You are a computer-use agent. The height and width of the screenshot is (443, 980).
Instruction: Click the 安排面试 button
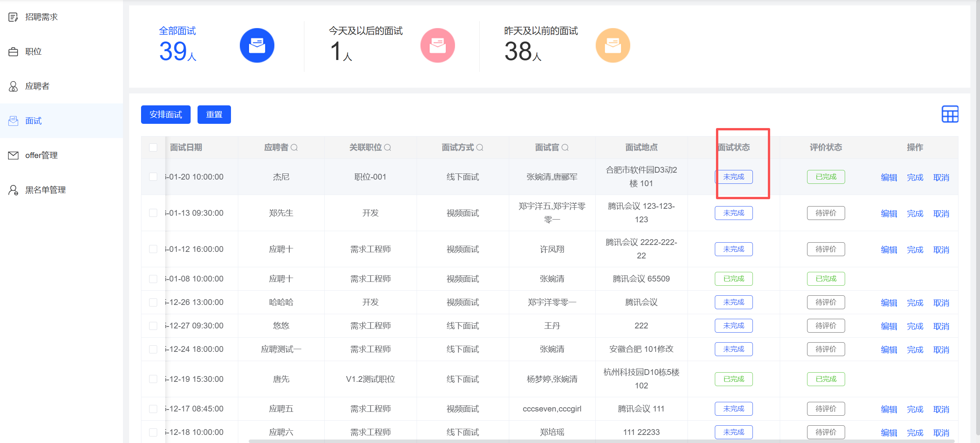(166, 115)
